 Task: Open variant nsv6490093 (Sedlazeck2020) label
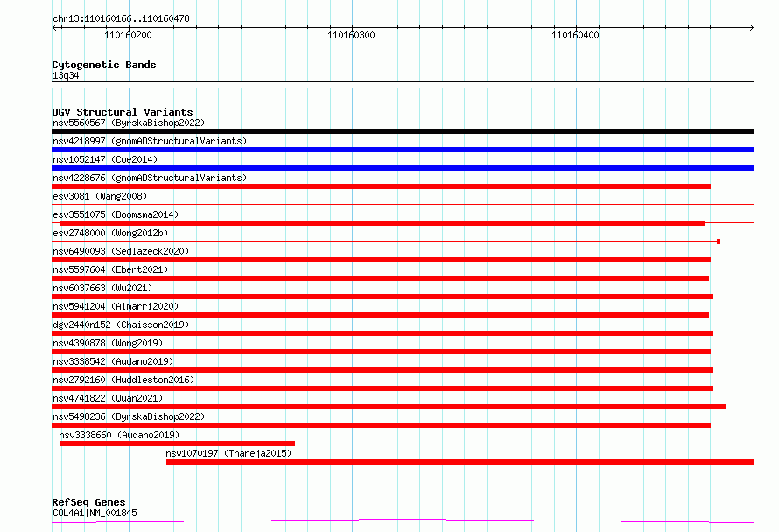[121, 251]
